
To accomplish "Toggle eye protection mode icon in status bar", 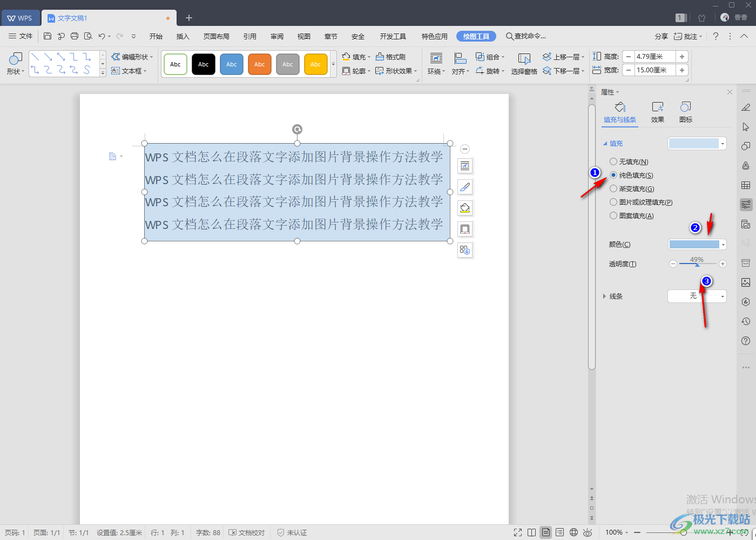I will 588,532.
